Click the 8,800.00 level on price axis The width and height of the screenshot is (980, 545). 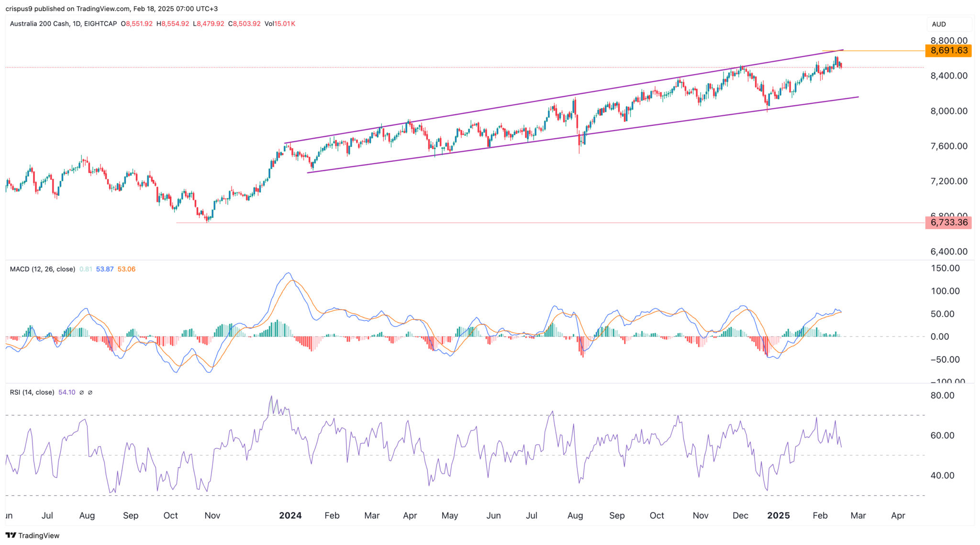tap(948, 41)
